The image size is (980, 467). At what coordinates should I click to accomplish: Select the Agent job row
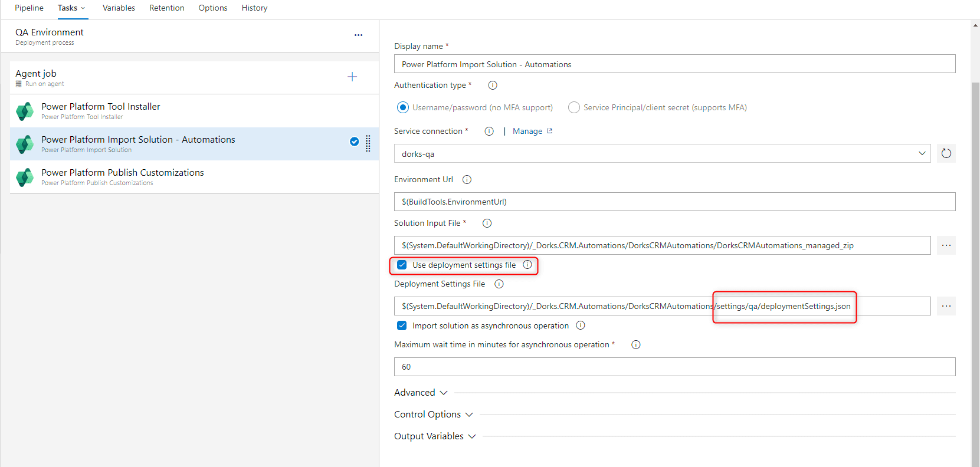195,78
